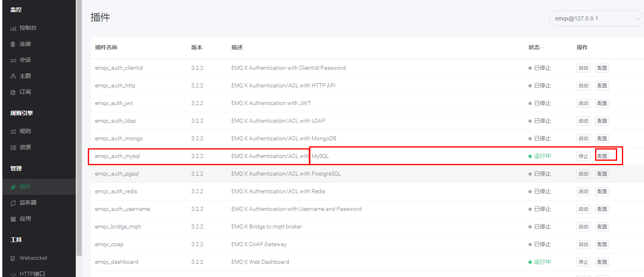
Task: Open 主题 menu item
Action: pyautogui.click(x=39, y=76)
